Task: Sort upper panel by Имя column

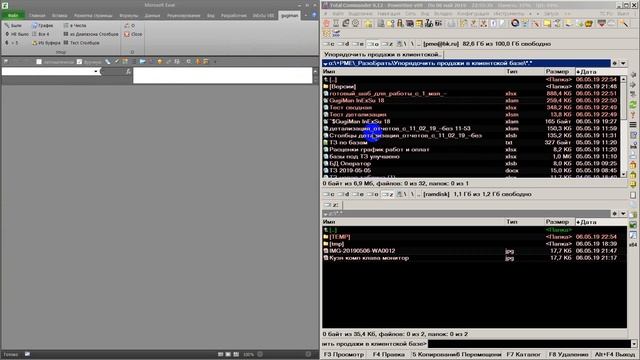Action: pyautogui.click(x=413, y=71)
